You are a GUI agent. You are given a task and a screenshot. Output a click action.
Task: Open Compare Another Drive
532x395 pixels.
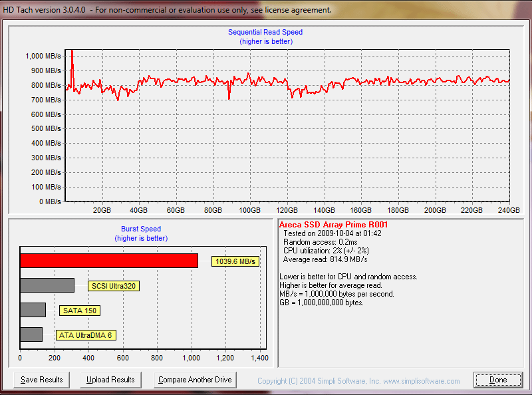195,380
